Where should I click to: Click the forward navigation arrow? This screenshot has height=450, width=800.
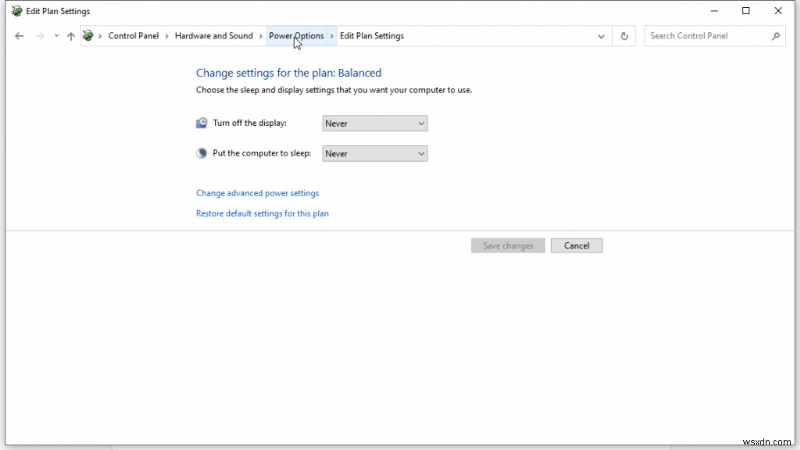tap(40, 36)
